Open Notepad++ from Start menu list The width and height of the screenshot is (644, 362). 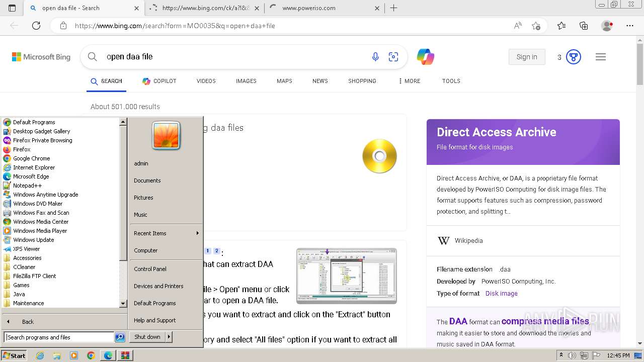tap(27, 186)
